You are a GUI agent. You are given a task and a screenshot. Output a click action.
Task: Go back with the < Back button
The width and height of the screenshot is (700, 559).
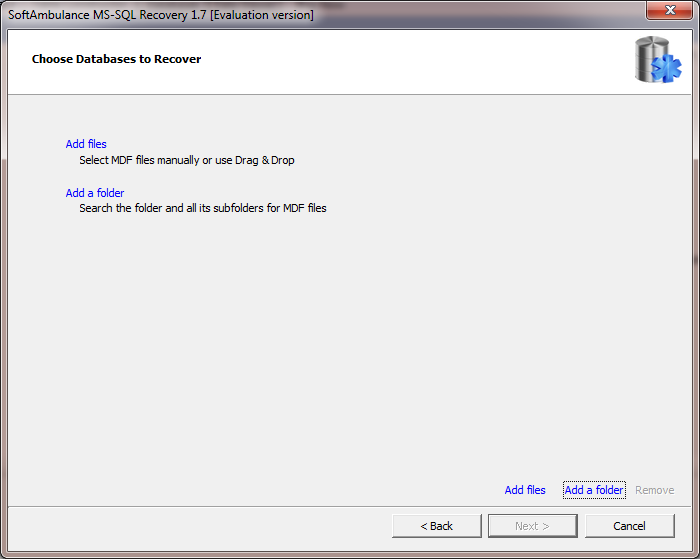pyautogui.click(x=437, y=526)
